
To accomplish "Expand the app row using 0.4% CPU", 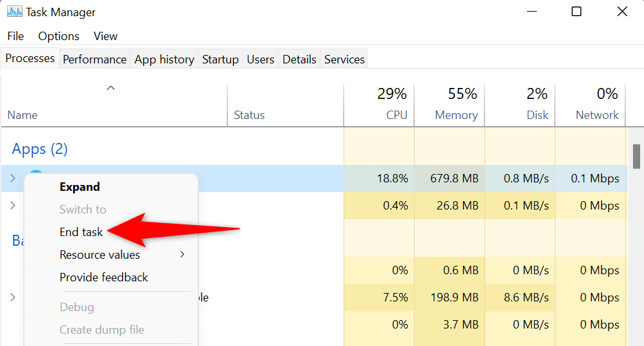I will 12,206.
